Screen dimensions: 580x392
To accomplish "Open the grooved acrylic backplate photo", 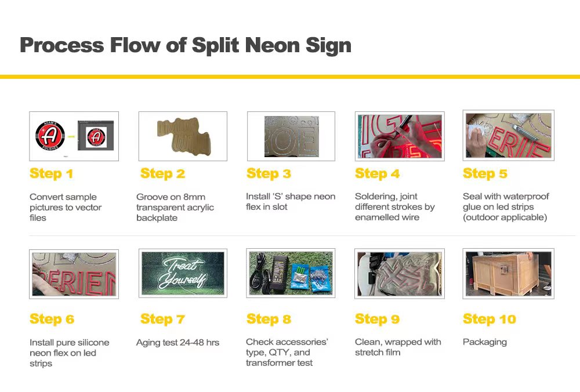I will pos(183,136).
